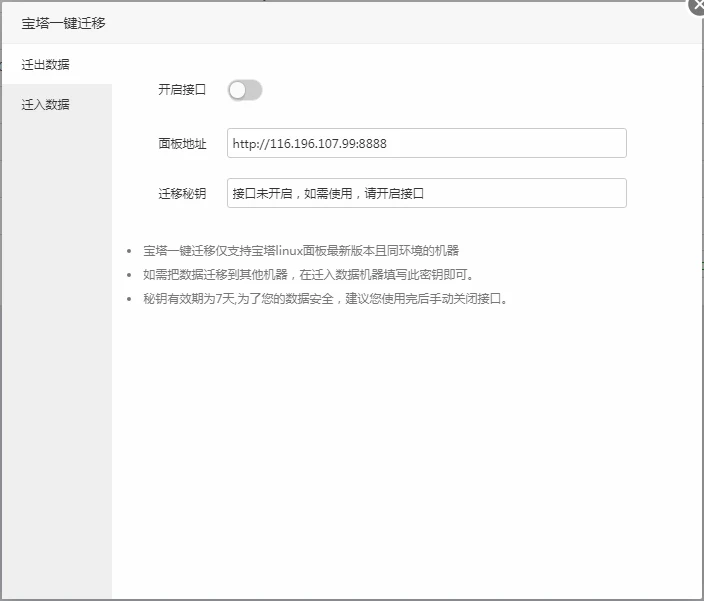Focus the 迁移秘钥 input field
Image resolution: width=704 pixels, height=601 pixels.
pos(427,193)
